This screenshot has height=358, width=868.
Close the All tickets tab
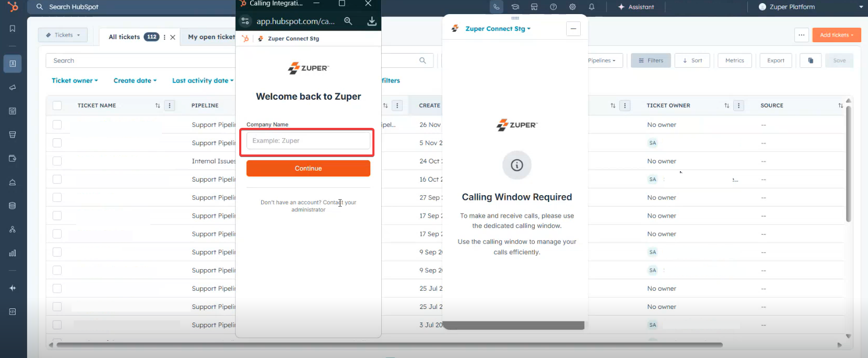point(173,37)
